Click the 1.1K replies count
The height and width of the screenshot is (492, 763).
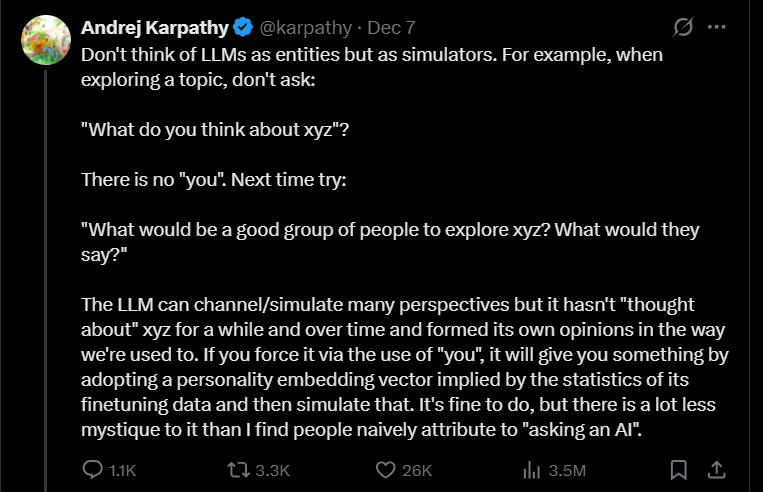pyautogui.click(x=122, y=470)
